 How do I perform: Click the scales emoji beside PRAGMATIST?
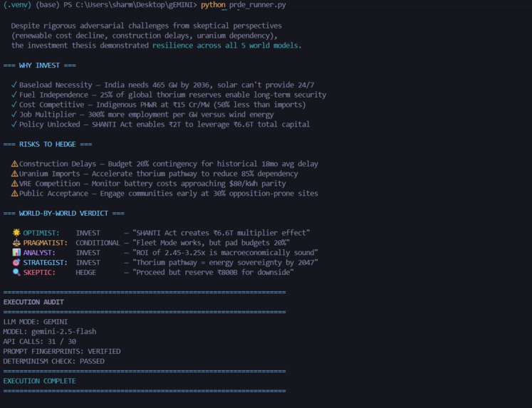tap(16, 243)
